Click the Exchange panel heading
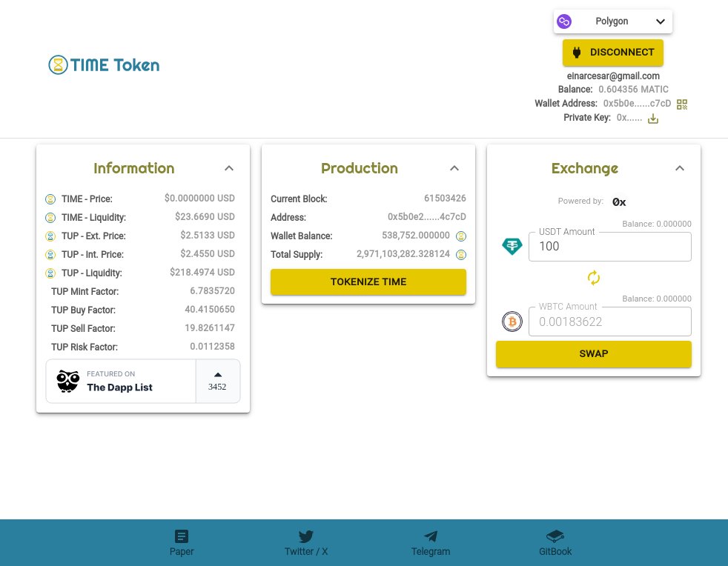The image size is (728, 566). (584, 168)
